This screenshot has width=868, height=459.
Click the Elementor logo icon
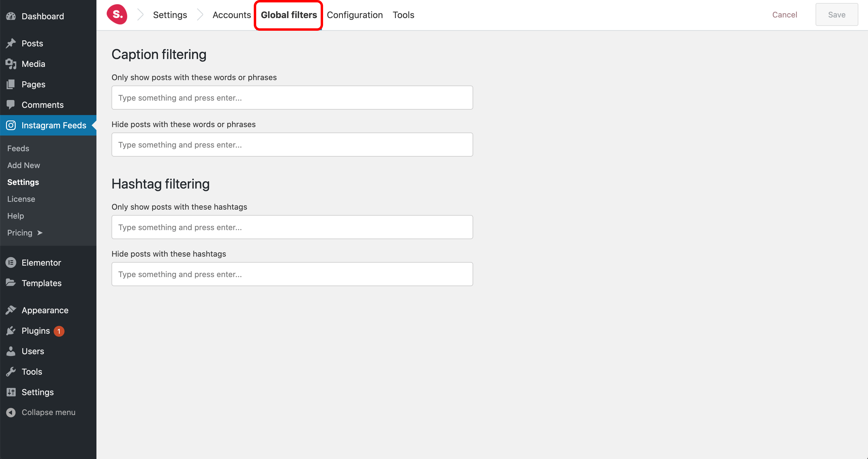[11, 263]
